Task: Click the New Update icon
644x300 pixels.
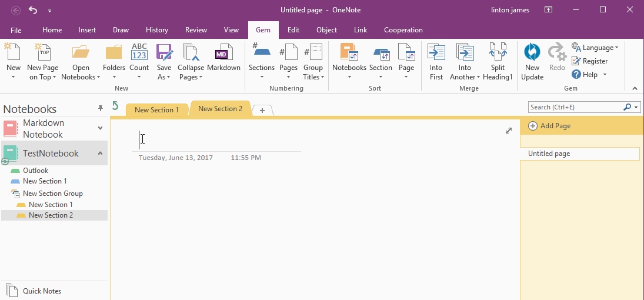Action: pos(532,52)
